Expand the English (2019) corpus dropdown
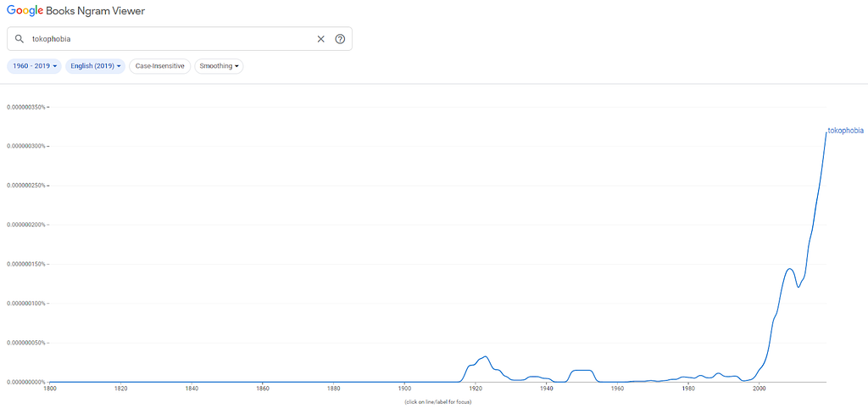Screen dimensions: 868x414 [95, 66]
